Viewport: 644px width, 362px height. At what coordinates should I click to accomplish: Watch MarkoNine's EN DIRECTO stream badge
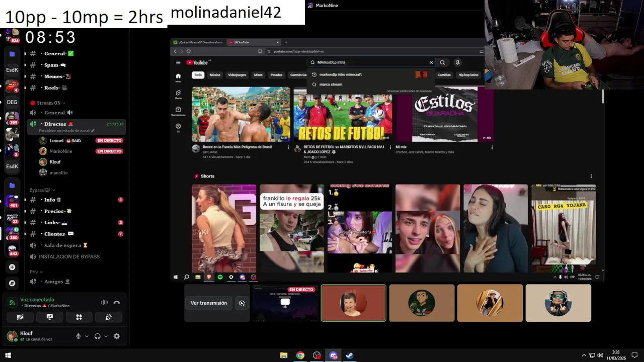coord(109,151)
